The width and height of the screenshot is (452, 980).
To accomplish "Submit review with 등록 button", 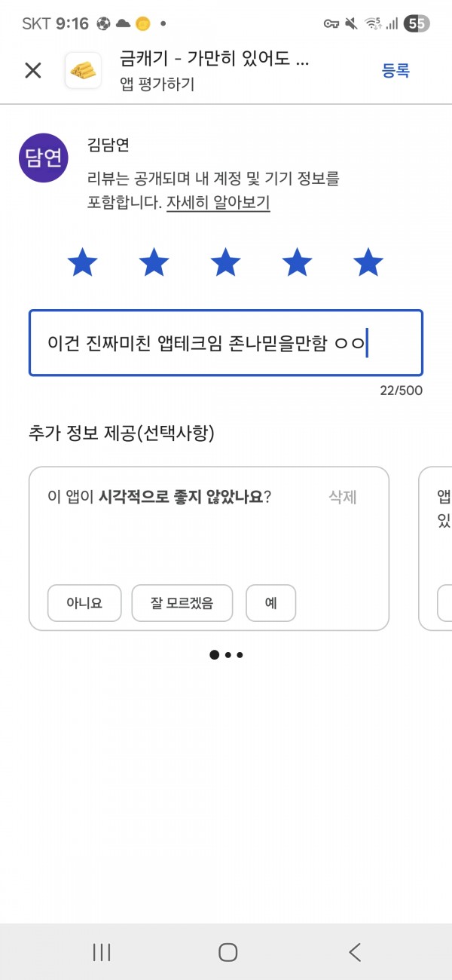I will [x=395, y=71].
